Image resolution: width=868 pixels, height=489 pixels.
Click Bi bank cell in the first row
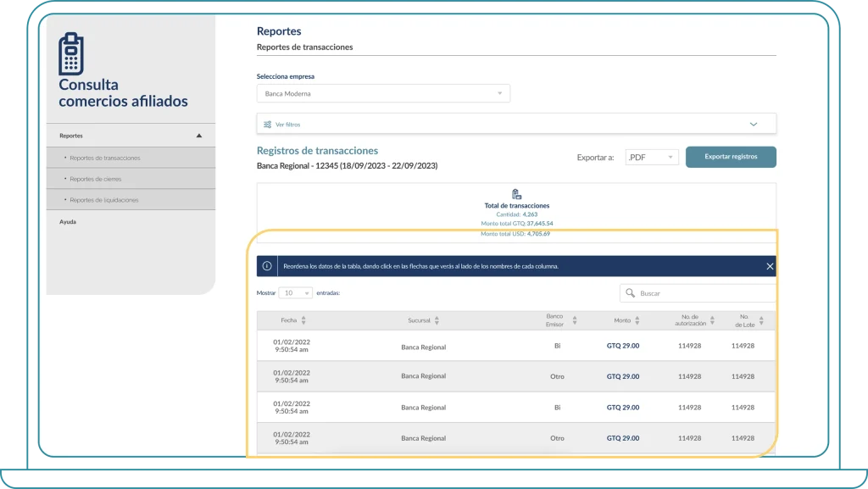pyautogui.click(x=558, y=346)
